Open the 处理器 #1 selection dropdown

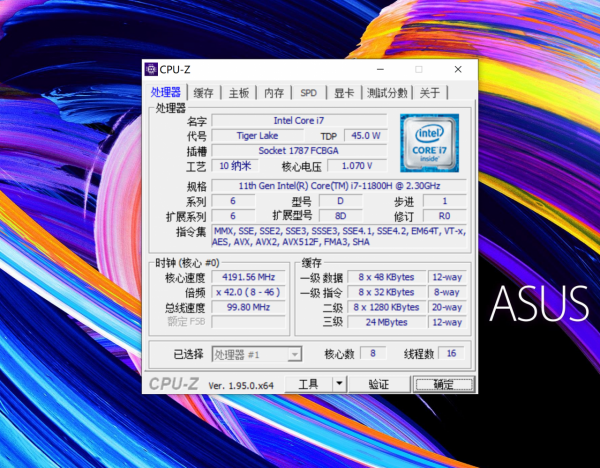coord(257,354)
